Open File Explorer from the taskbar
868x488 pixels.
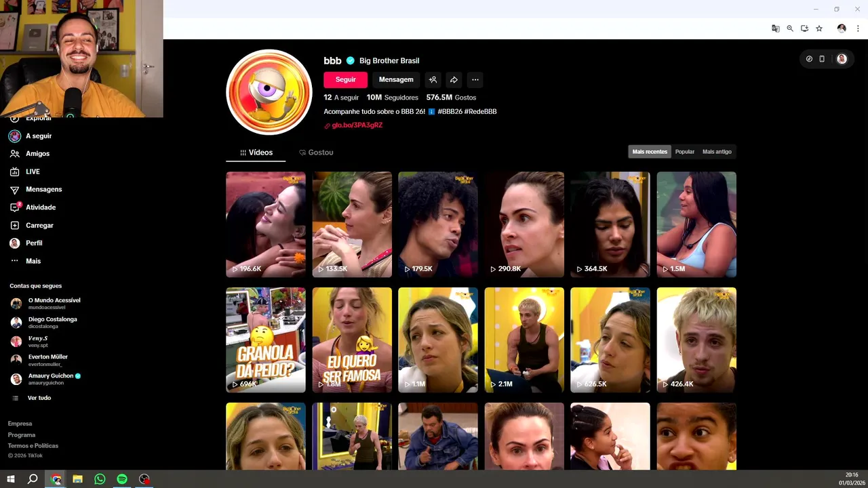(78, 479)
